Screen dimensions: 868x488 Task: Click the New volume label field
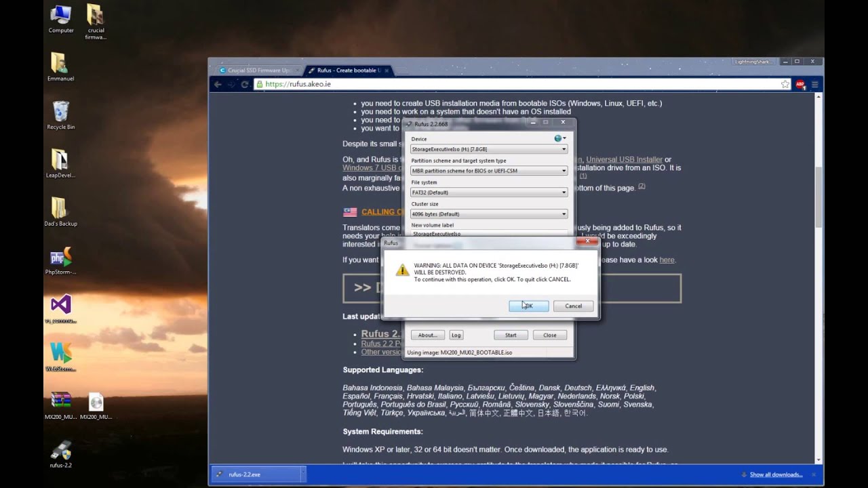tap(489, 233)
